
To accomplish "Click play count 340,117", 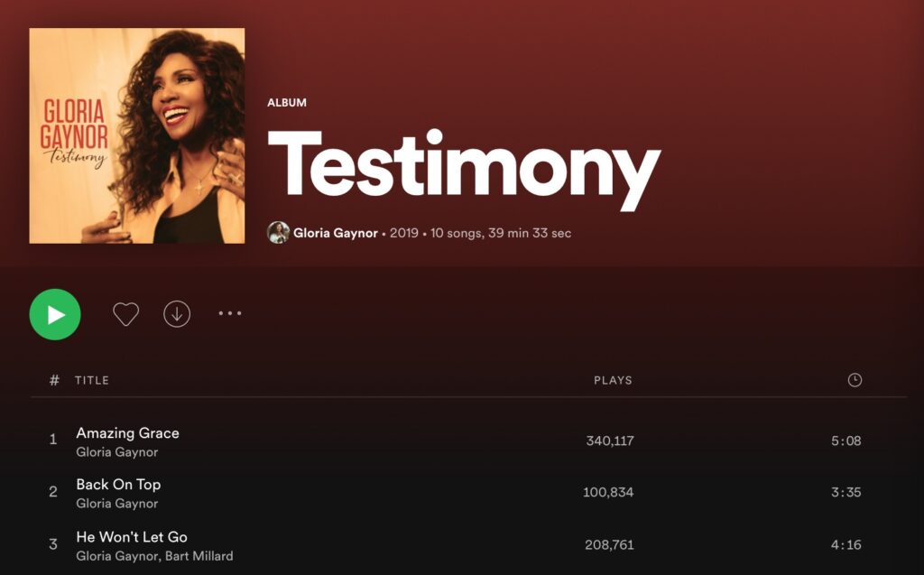I will [x=610, y=441].
